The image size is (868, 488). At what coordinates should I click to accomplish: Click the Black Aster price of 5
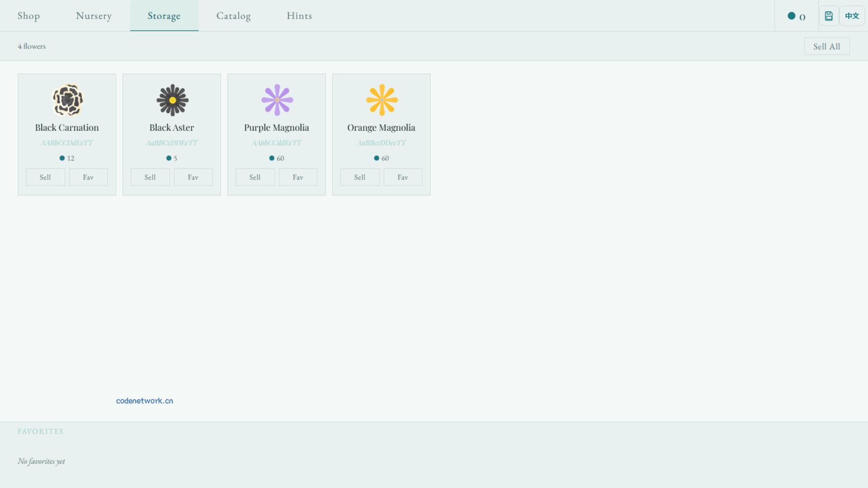coord(172,158)
